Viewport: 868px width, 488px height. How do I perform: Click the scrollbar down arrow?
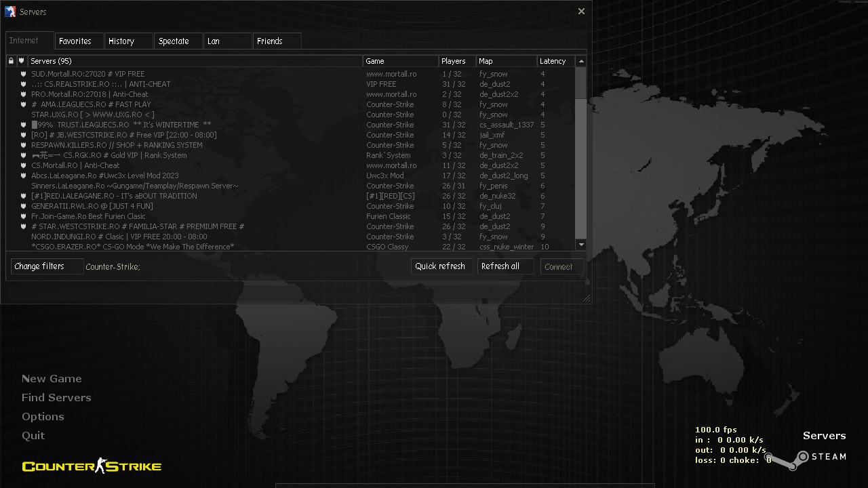[x=581, y=245]
